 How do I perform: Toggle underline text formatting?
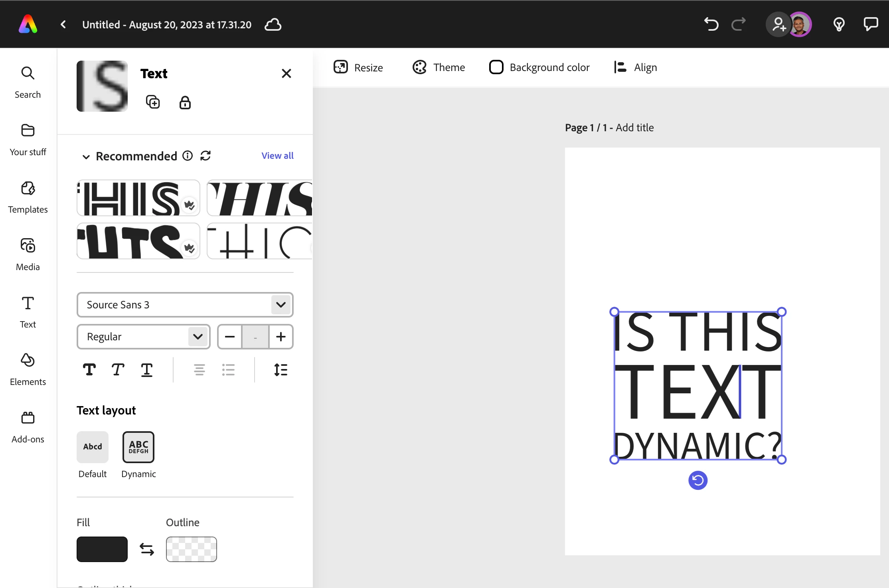pos(147,370)
